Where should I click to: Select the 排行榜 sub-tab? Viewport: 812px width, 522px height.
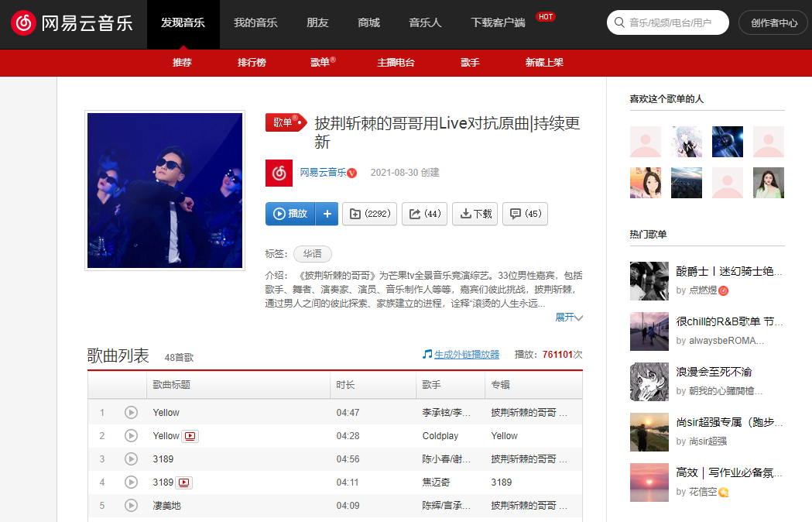click(252, 63)
